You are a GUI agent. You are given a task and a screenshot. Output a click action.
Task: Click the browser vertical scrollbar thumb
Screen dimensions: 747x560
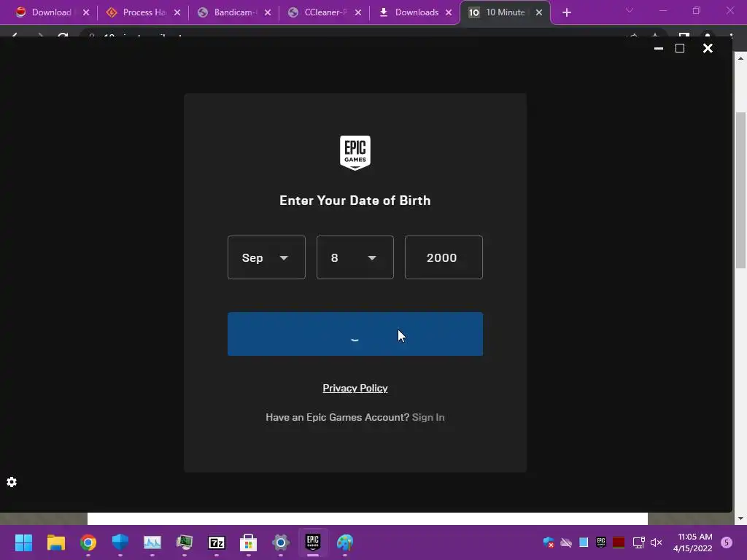coord(740,190)
